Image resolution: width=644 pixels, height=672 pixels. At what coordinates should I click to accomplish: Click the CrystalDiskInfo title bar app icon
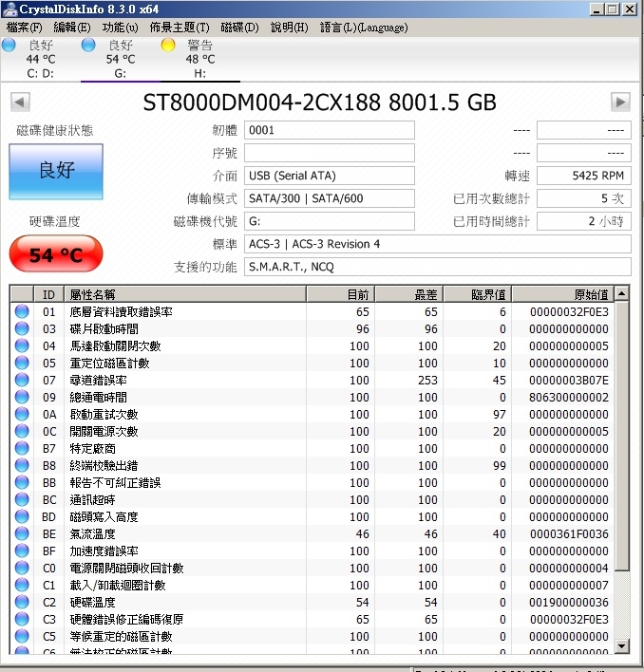[x=9, y=9]
